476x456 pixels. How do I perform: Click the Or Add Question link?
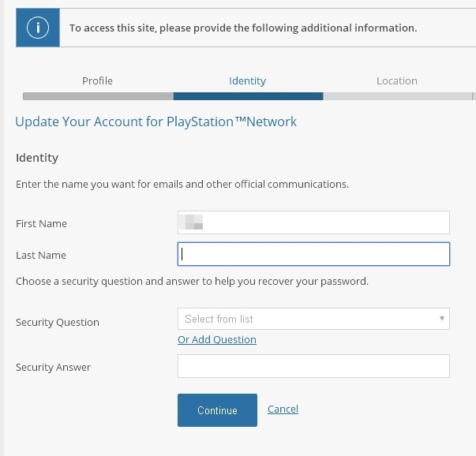pos(217,339)
